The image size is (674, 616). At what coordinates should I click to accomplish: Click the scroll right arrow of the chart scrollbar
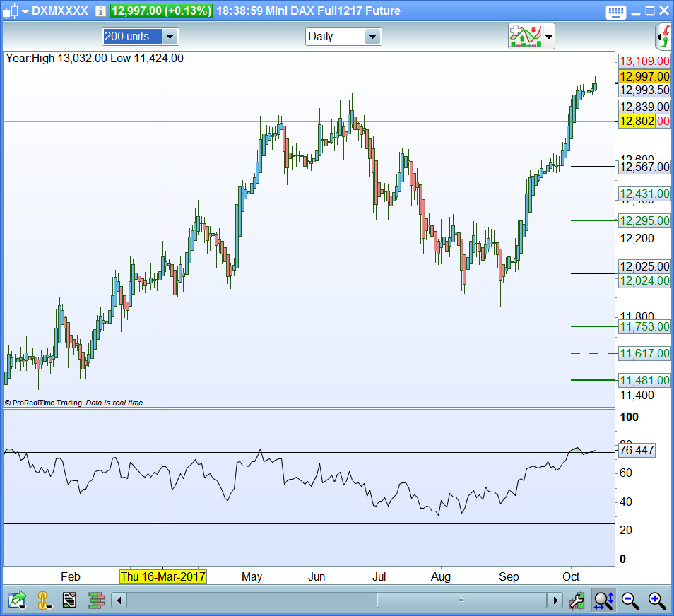click(555, 600)
